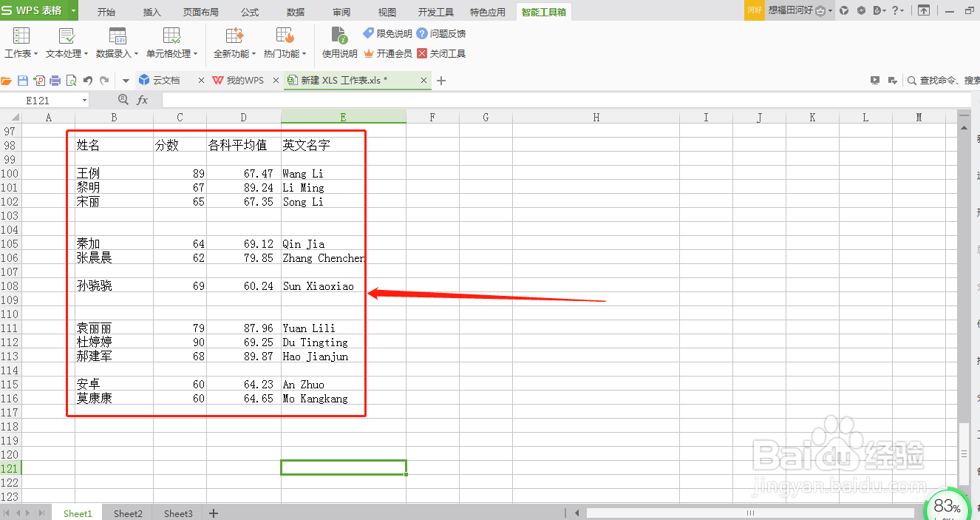Click the export to PDF icon
Image resolution: width=980 pixels, height=520 pixels.
click(x=39, y=81)
